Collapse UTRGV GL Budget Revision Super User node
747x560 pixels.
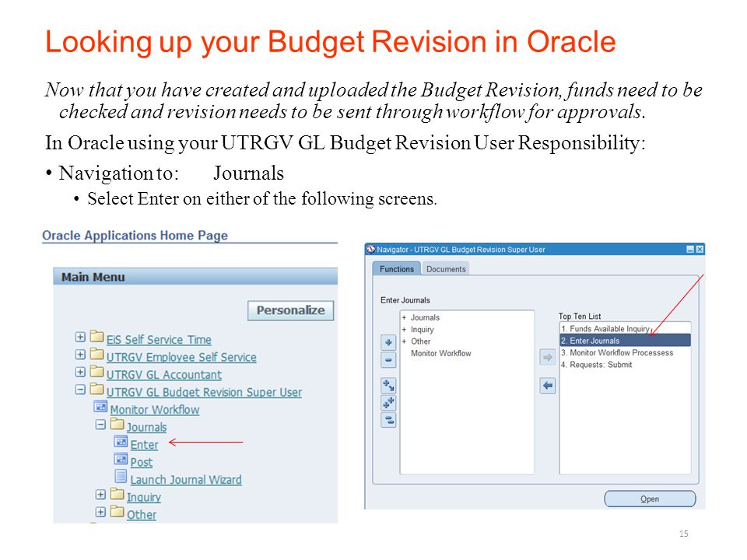(80, 390)
